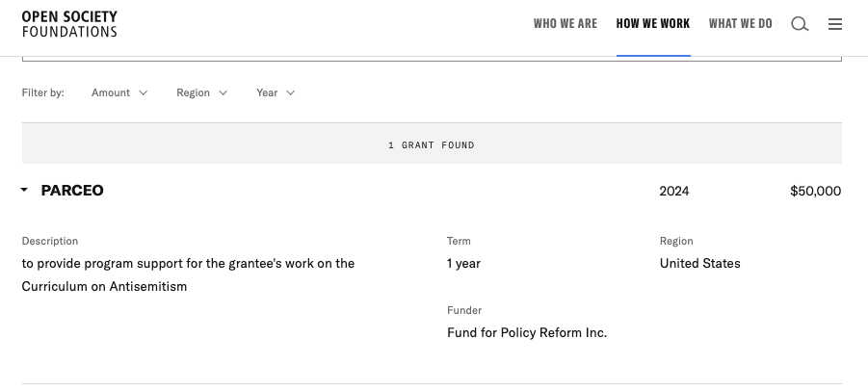
Task: Click the 1 year term value
Action: (463, 263)
